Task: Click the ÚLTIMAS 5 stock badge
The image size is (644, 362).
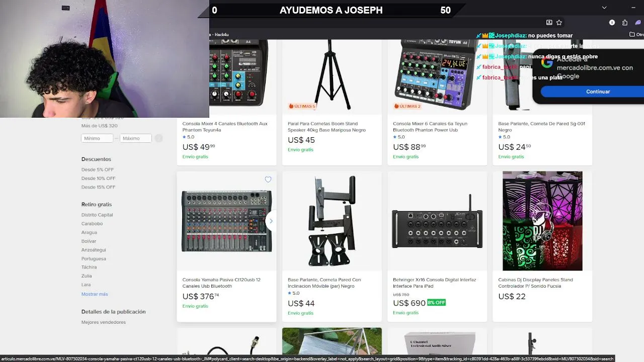Action: point(302,106)
